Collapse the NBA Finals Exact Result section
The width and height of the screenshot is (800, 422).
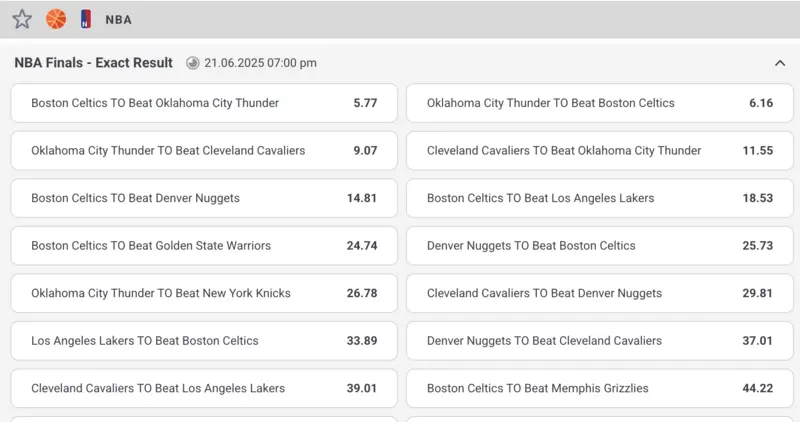(780, 63)
